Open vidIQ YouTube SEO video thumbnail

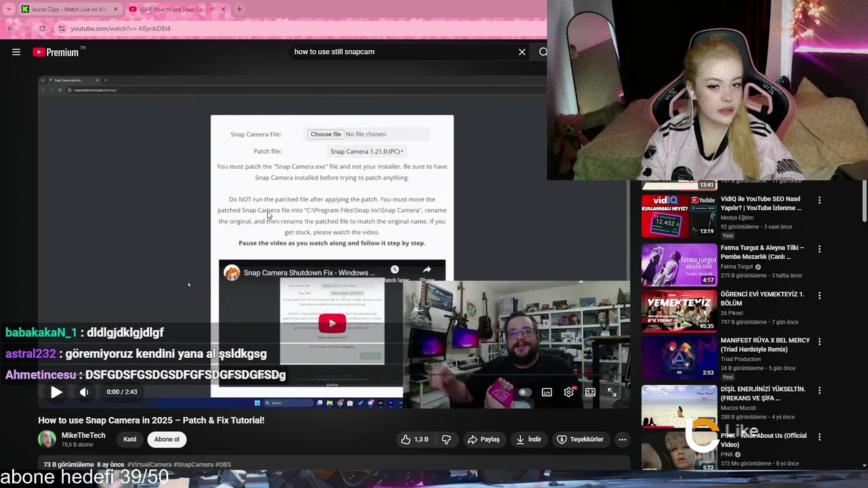679,216
